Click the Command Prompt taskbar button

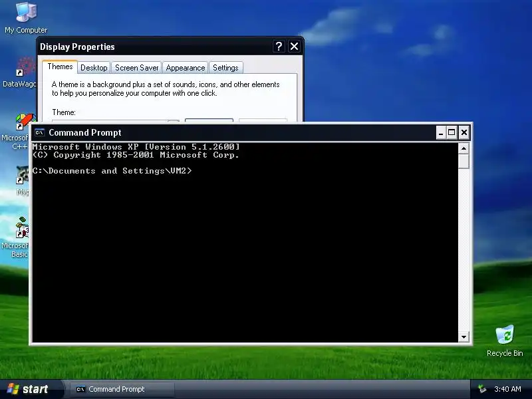[122, 389]
